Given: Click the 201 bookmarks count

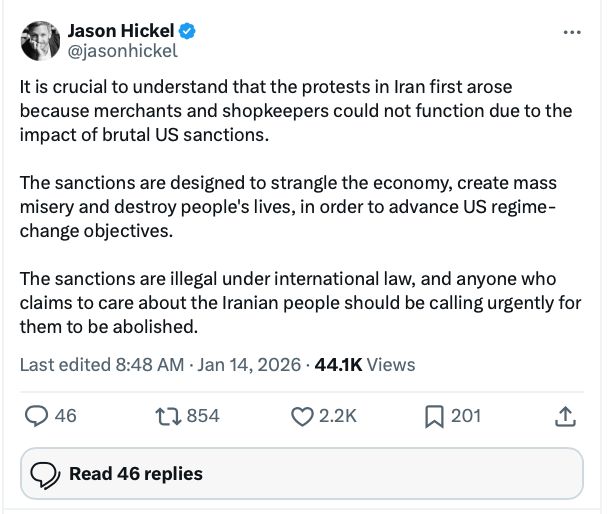Looking at the screenshot, I should click(x=465, y=415).
